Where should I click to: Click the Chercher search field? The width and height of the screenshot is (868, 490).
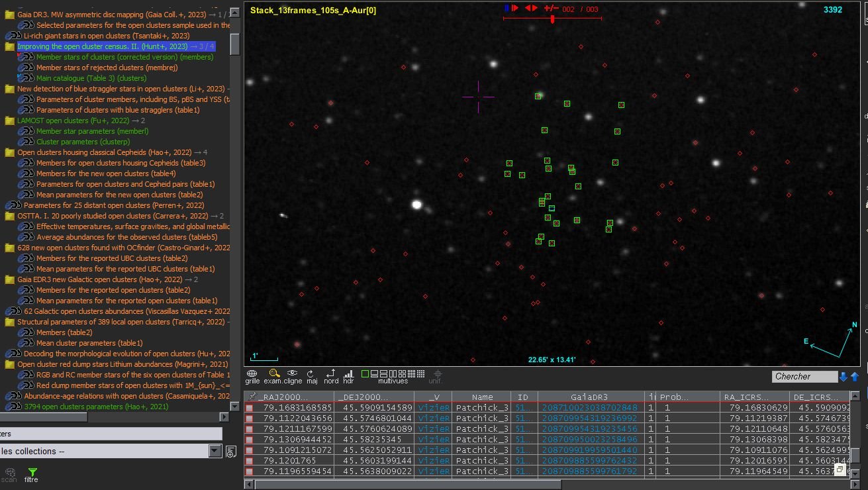(804, 377)
